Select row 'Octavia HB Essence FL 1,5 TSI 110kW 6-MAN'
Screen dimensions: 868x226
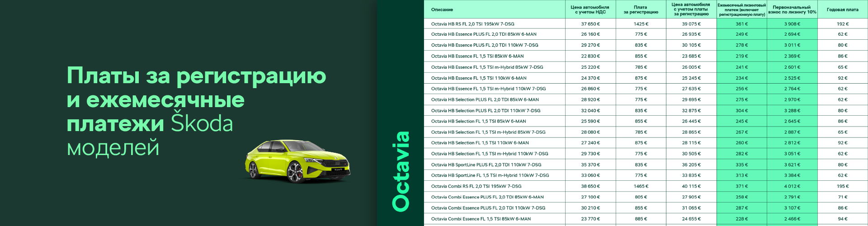pos(646,78)
